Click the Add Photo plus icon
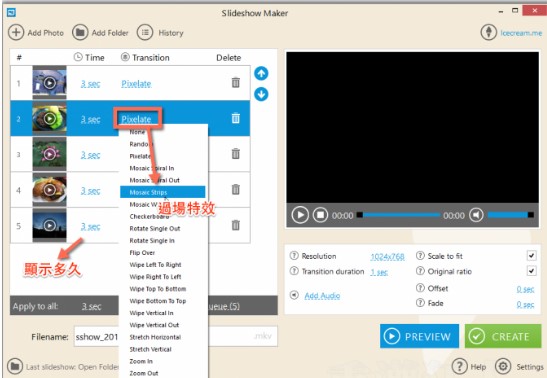Image resolution: width=547 pixels, height=378 pixels. [x=16, y=32]
